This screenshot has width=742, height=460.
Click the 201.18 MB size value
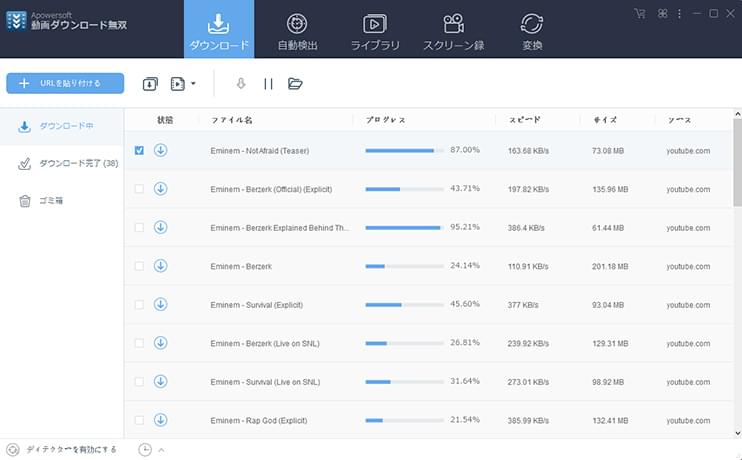pos(610,266)
